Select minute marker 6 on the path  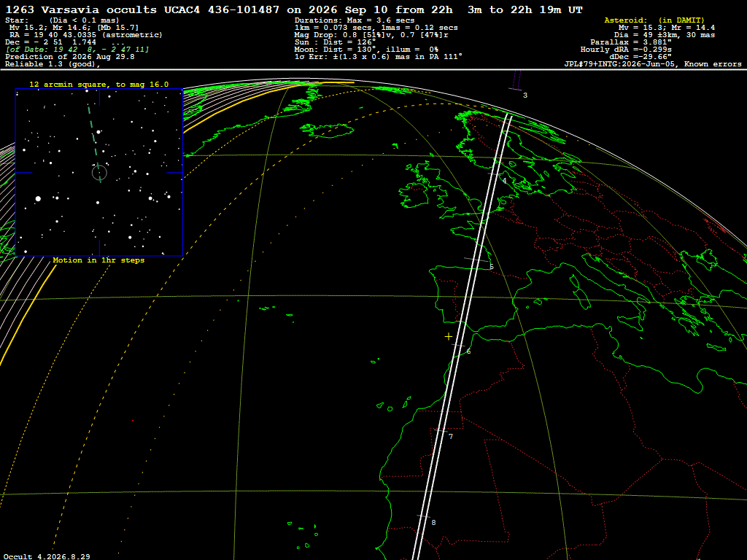[x=469, y=351]
